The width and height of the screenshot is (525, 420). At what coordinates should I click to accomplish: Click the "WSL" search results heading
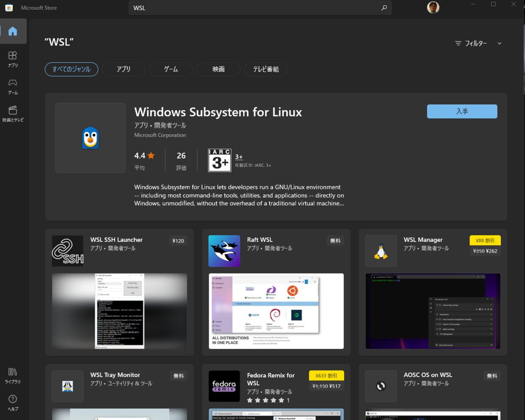59,42
